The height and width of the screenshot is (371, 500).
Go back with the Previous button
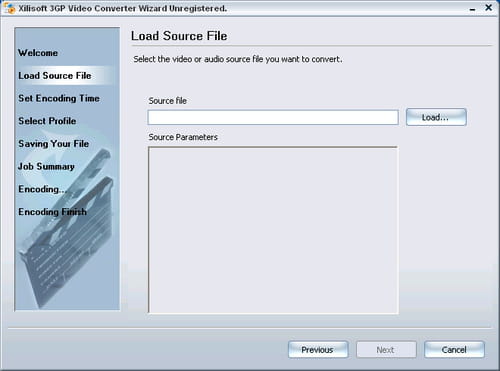click(318, 349)
